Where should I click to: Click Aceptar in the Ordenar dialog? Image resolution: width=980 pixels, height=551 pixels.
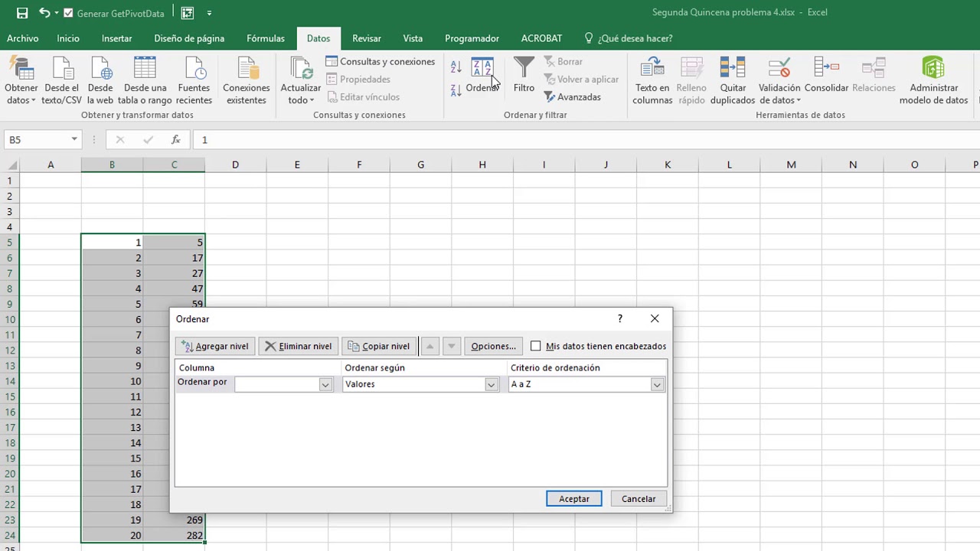click(x=574, y=499)
